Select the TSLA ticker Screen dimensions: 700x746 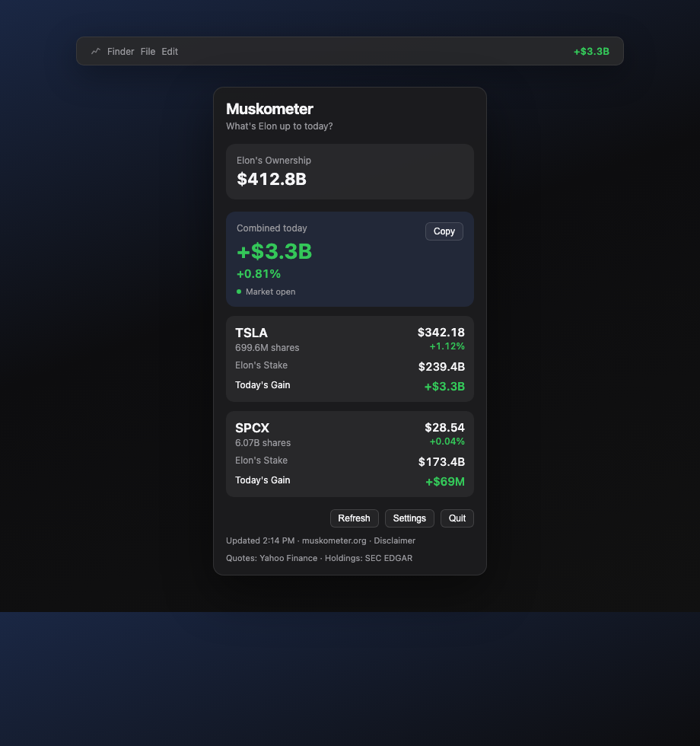[x=252, y=333]
